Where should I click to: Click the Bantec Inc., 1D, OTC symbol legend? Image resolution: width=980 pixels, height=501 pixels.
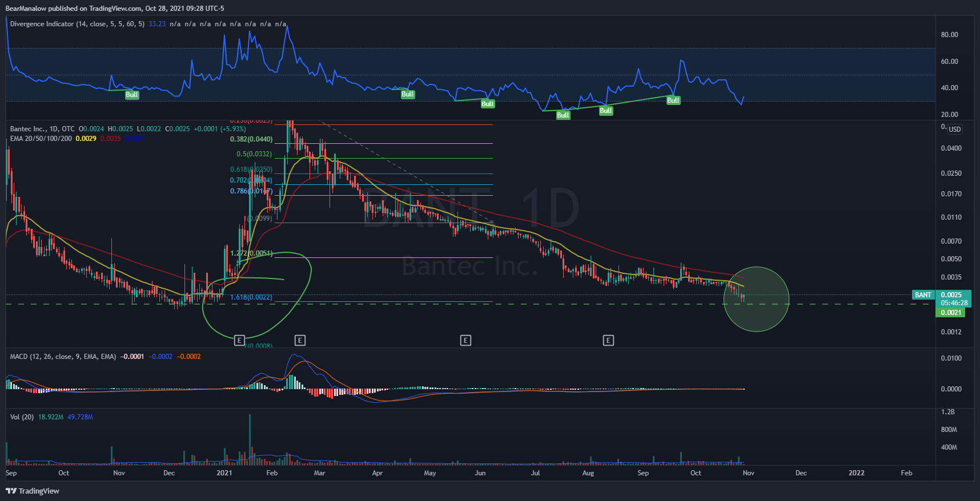(42, 129)
